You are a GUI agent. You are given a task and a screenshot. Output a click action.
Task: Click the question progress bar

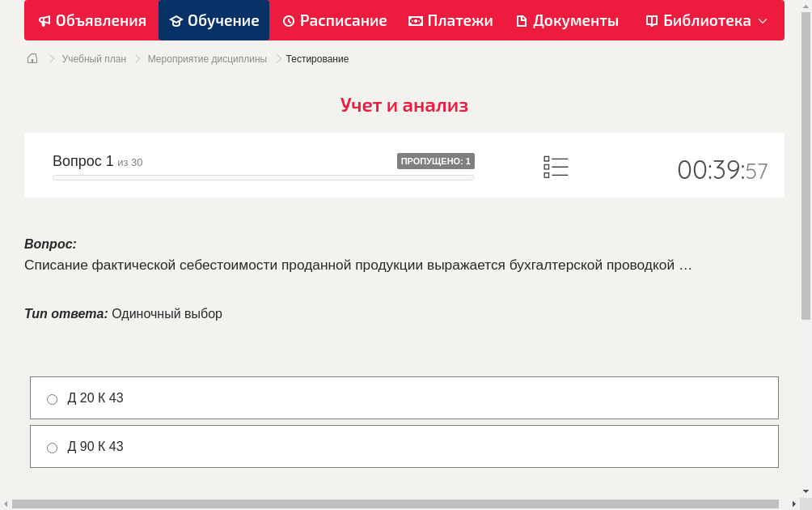tap(263, 177)
